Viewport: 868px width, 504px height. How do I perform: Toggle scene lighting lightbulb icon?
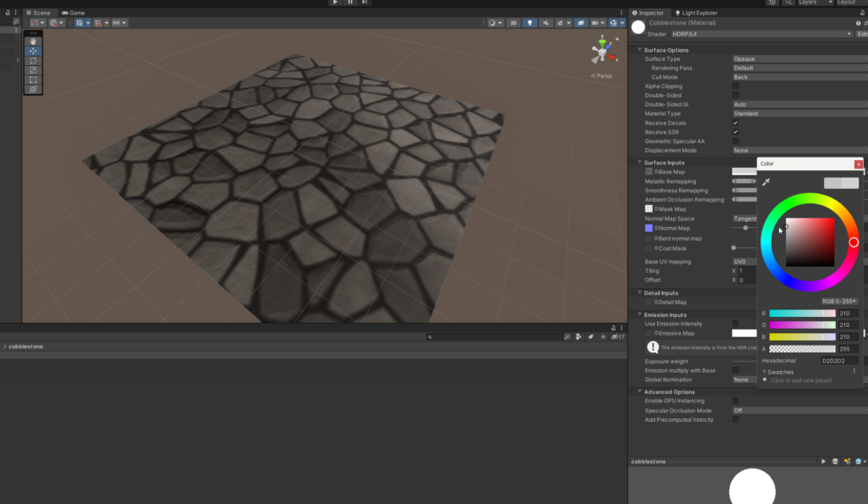click(x=531, y=23)
